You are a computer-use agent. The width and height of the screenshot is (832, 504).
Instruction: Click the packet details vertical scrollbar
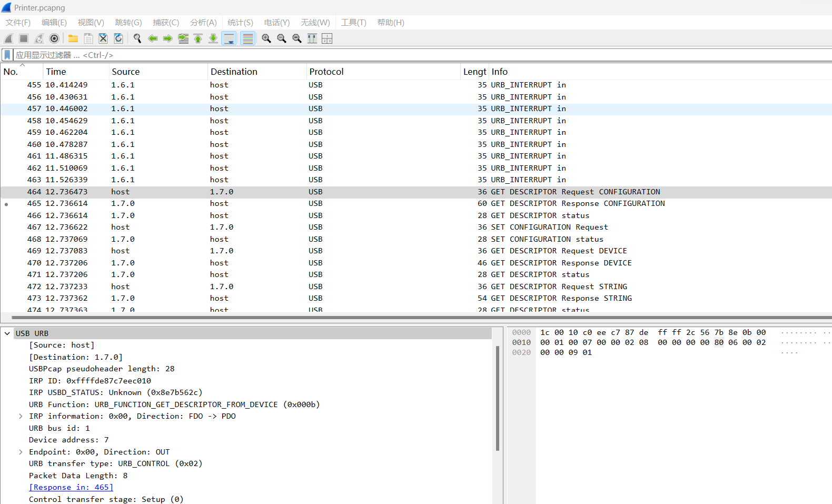(498, 399)
